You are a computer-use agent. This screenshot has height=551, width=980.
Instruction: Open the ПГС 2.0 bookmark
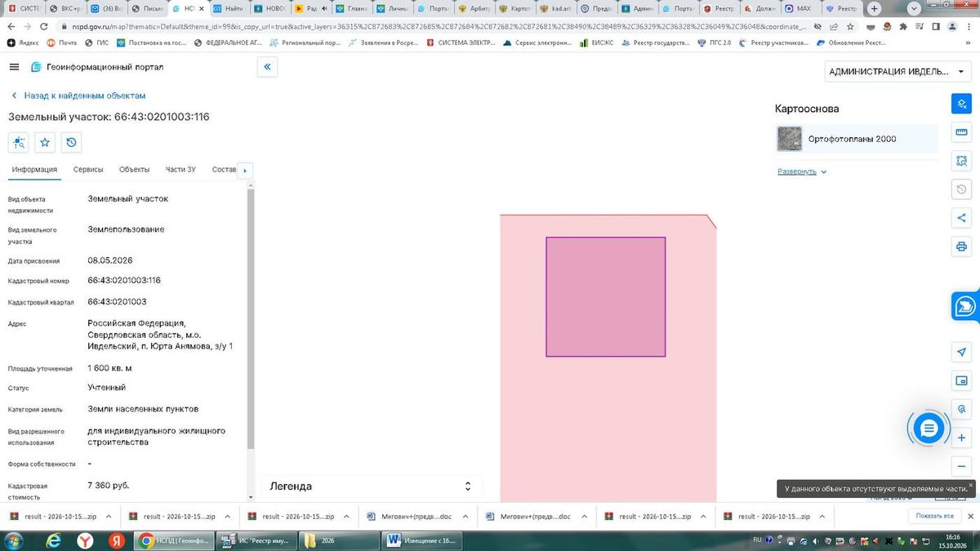pos(714,42)
